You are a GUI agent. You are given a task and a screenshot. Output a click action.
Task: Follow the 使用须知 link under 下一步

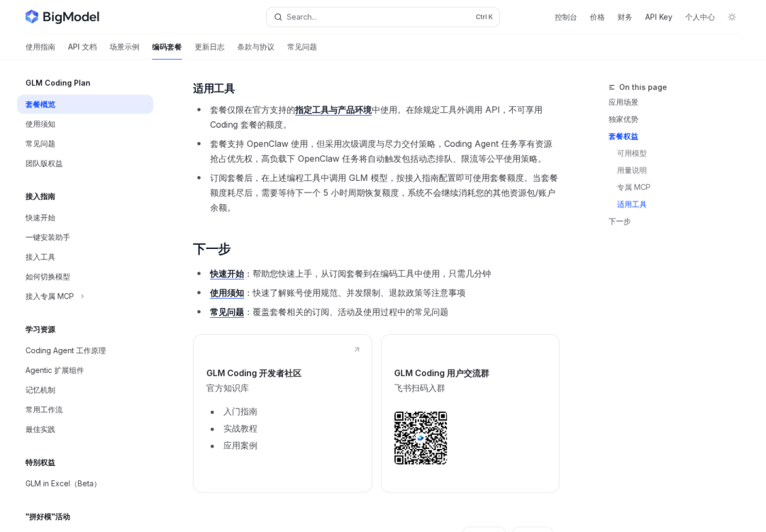[x=227, y=293]
